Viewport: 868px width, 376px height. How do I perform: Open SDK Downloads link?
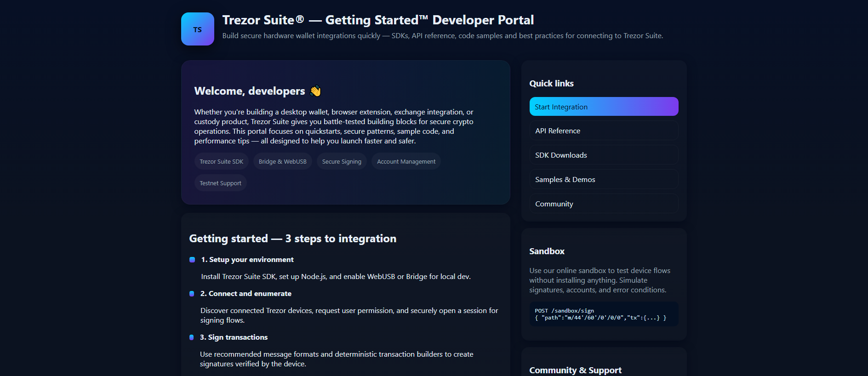[x=604, y=155]
